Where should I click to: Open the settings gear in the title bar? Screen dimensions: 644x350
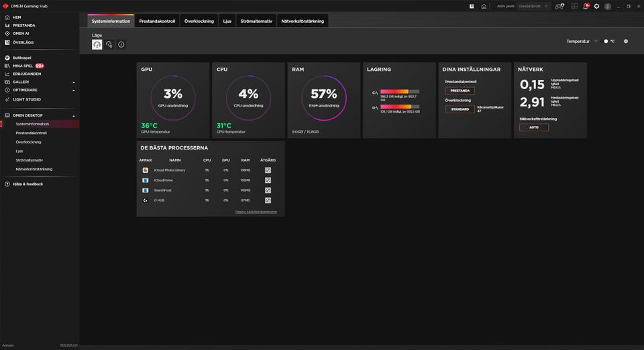point(596,6)
